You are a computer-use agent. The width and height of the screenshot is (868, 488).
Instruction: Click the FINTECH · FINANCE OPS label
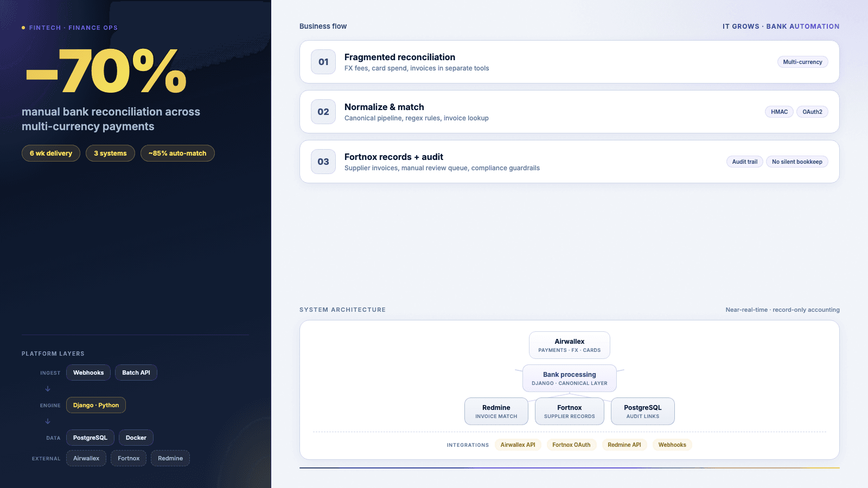pyautogui.click(x=73, y=28)
